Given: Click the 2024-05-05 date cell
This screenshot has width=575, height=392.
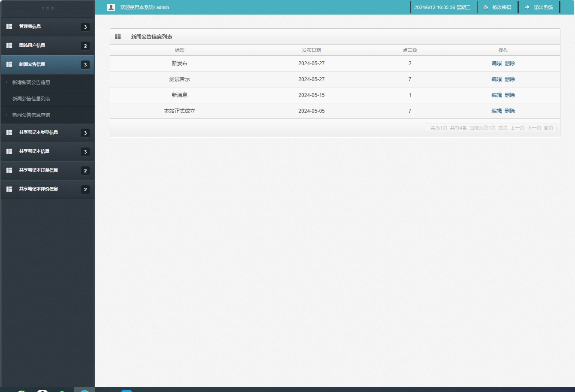Looking at the screenshot, I should (x=312, y=111).
